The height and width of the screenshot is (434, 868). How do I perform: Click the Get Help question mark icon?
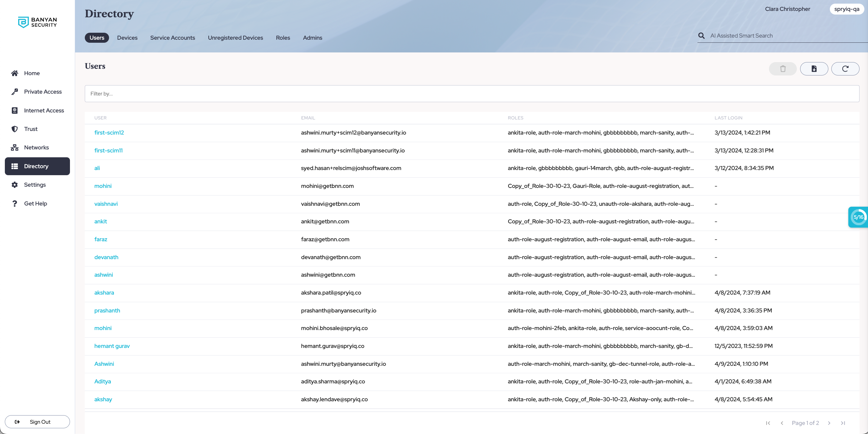point(15,203)
